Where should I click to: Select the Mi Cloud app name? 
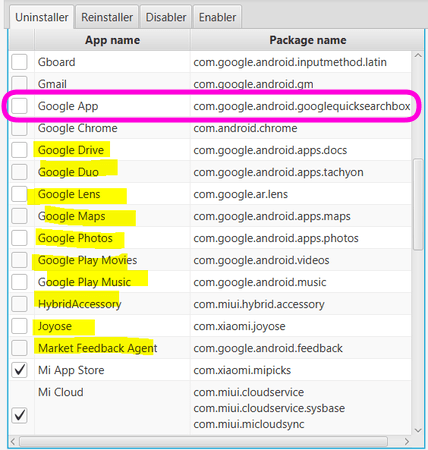point(61,392)
